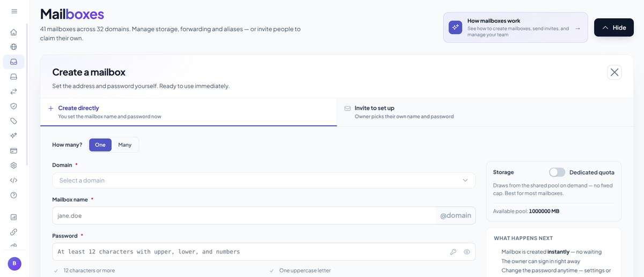Open the hamburger menu in the sidebar

14,11
